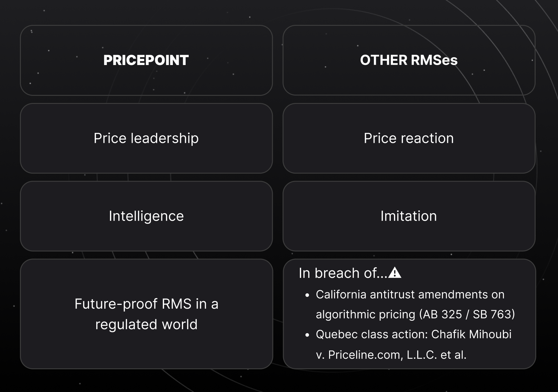558x392 pixels.
Task: Select the OTHER RMSes header card
Action: 409,60
